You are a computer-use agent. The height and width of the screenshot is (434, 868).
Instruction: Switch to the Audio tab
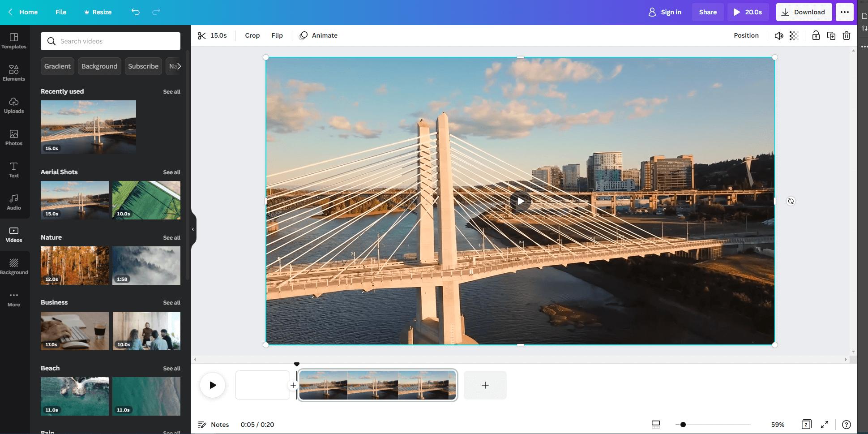coord(14,202)
